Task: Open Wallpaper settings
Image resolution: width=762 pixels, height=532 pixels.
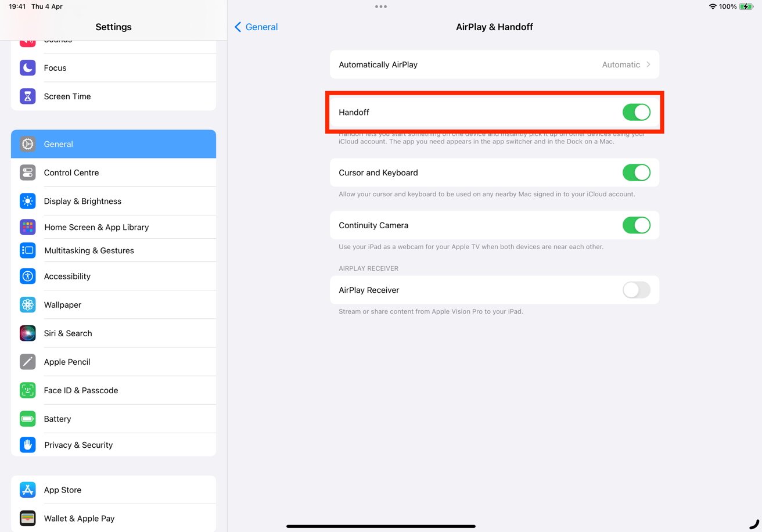Action: (63, 305)
